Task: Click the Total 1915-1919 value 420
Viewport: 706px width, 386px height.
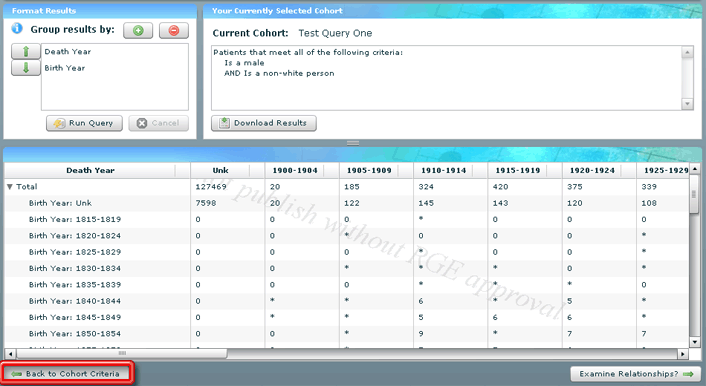Action: pyautogui.click(x=500, y=187)
